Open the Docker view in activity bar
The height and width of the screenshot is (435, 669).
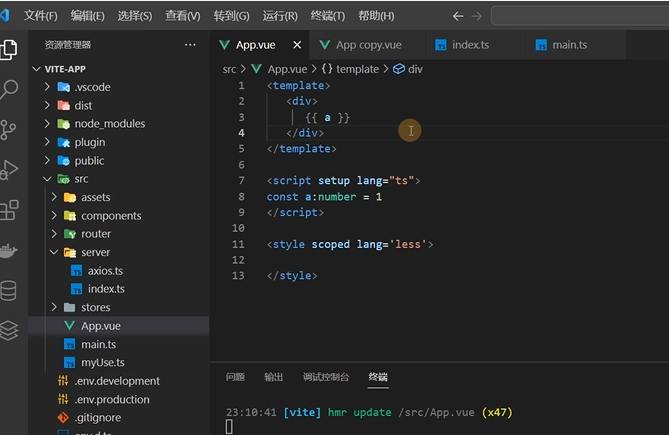[x=9, y=250]
